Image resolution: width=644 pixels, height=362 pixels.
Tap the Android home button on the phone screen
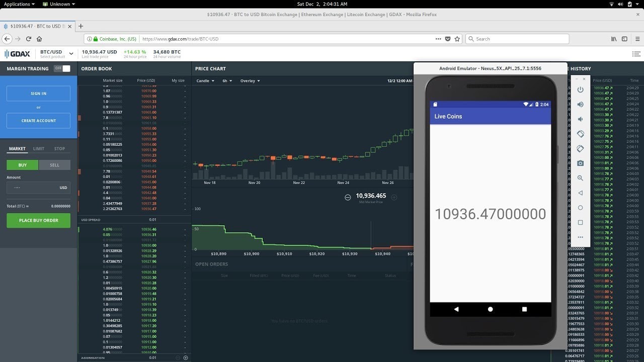(491, 309)
